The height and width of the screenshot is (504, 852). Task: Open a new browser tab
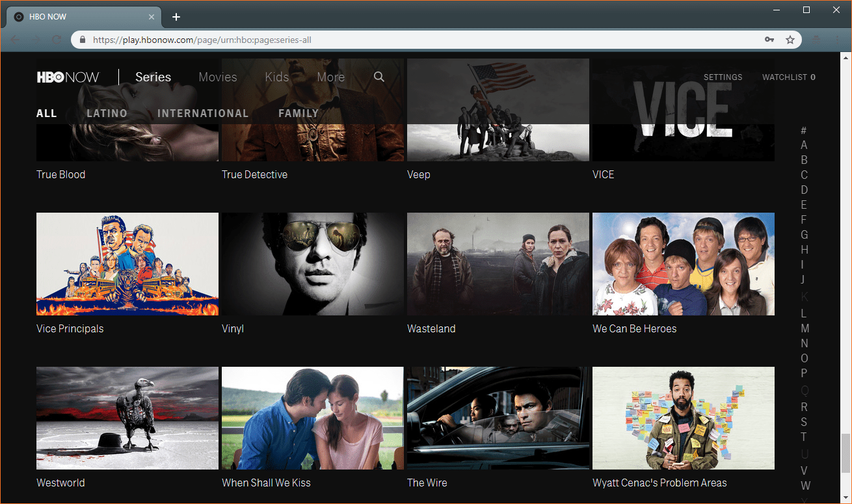click(176, 17)
